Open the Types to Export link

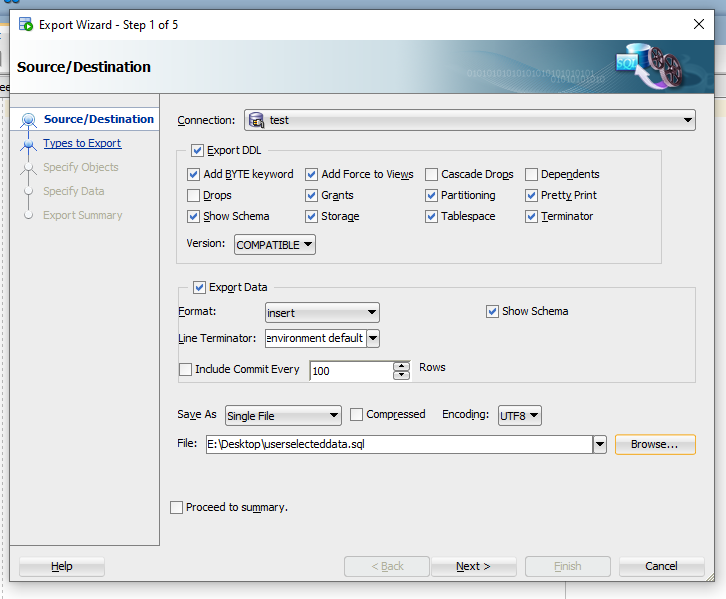click(82, 144)
